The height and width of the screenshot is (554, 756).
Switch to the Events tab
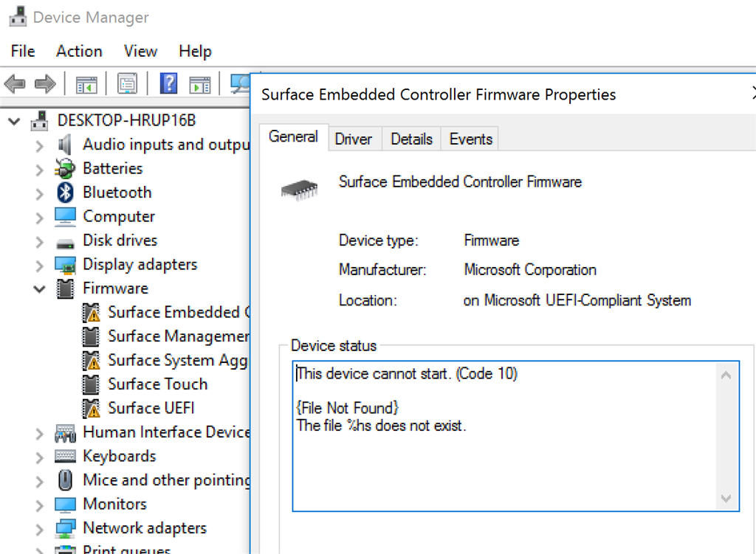pyautogui.click(x=470, y=139)
